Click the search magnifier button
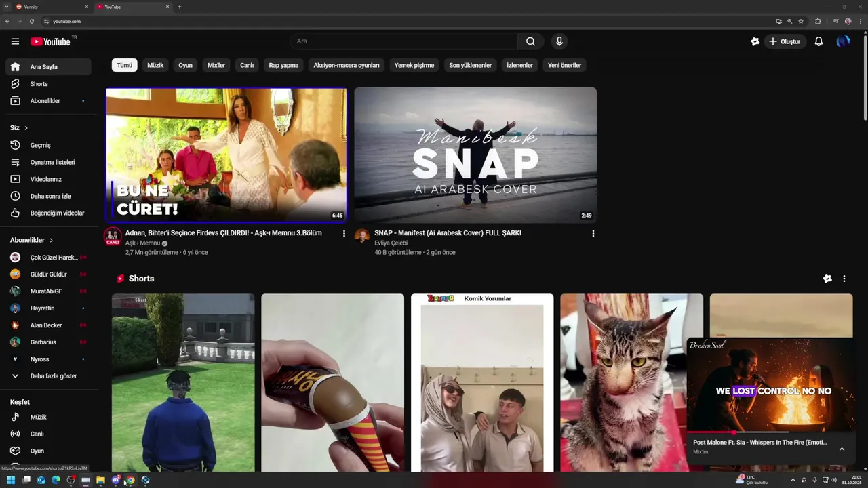Image resolution: width=868 pixels, height=488 pixels. tap(530, 41)
